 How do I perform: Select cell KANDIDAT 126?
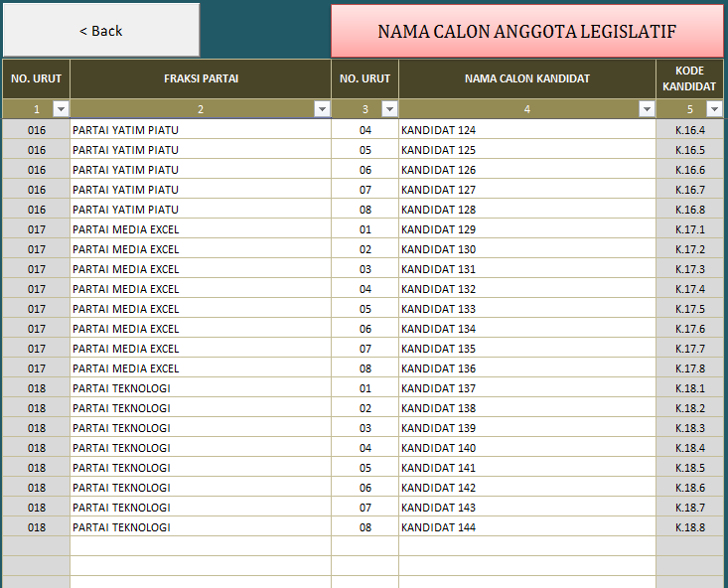pos(527,170)
